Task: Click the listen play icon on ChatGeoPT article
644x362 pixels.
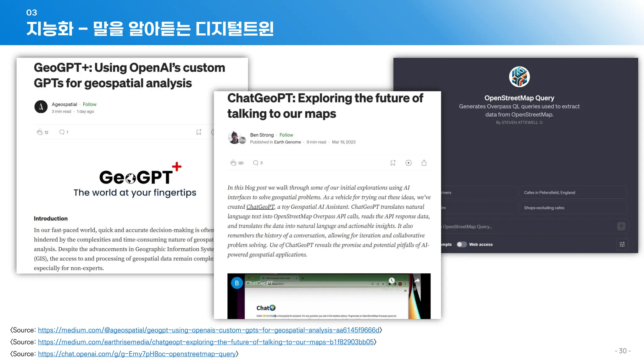Action: coord(408,163)
